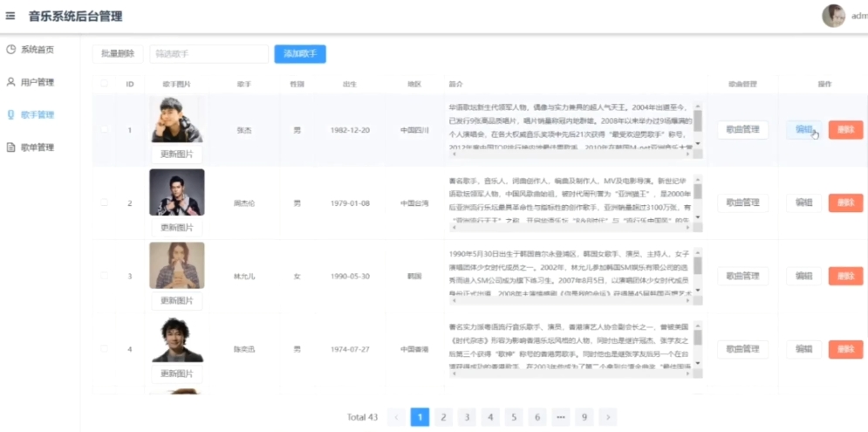Tick the select-all checkbox in table header
The height and width of the screenshot is (432, 868).
(105, 84)
